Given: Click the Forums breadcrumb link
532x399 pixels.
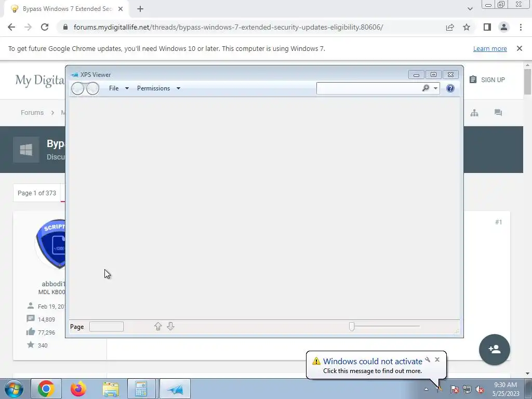Looking at the screenshot, I should point(32,113).
